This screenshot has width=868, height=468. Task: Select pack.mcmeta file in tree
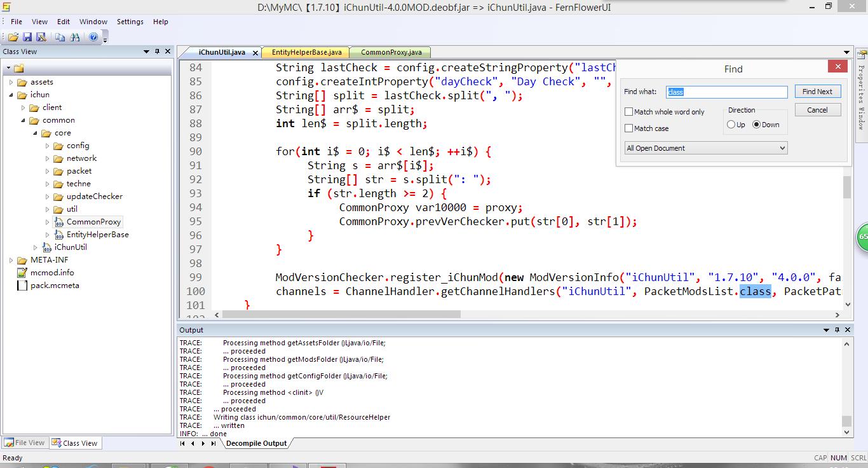55,286
